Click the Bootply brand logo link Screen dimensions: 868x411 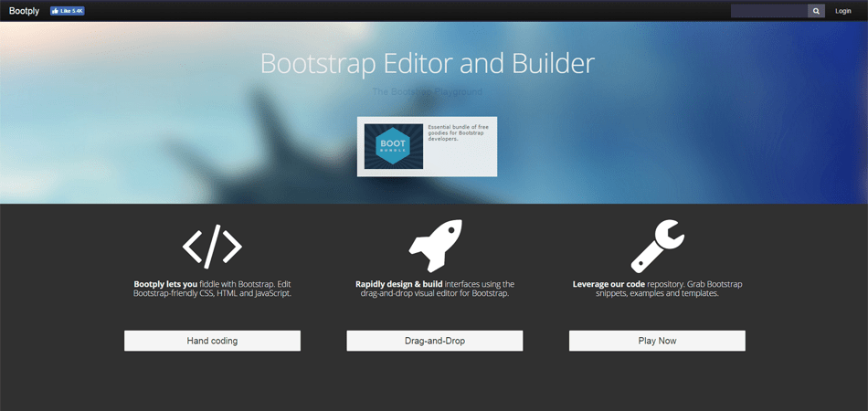tap(24, 11)
